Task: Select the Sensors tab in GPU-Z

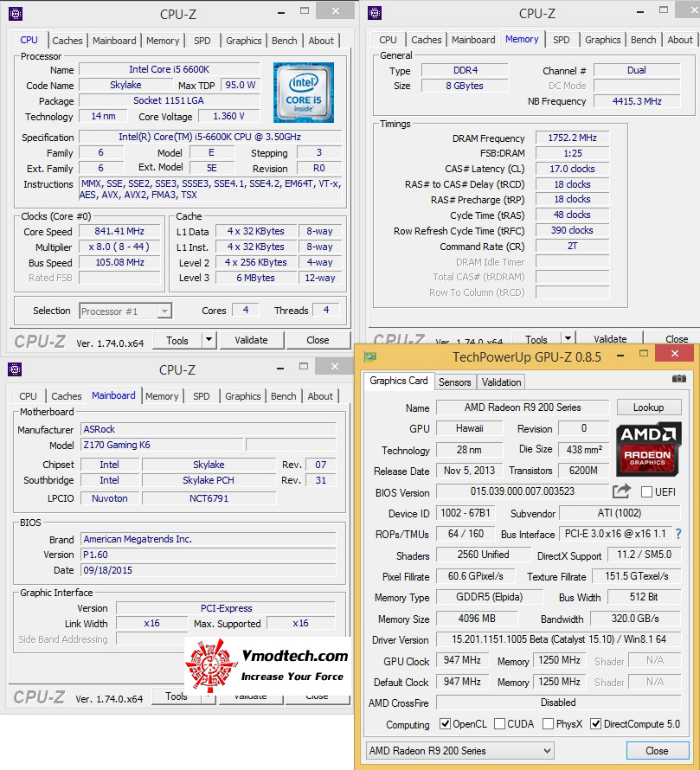Action: point(455,382)
